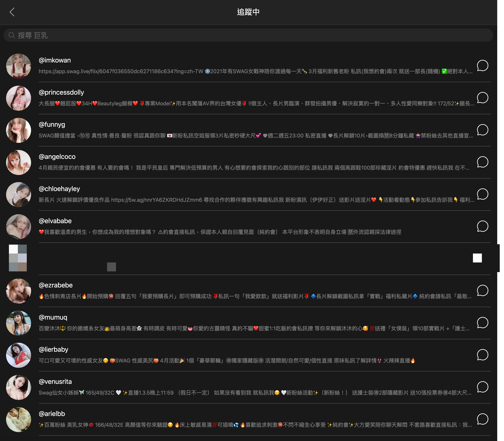Screen dimensions: 504x441
Task: Click chat icon next to @ezrabebe
Action: (x=482, y=291)
